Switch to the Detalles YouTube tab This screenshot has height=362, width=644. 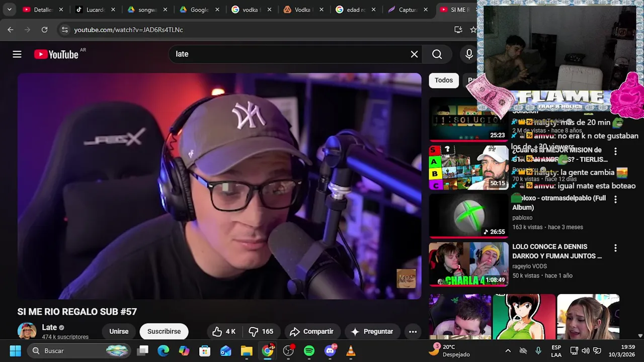click(43, 10)
